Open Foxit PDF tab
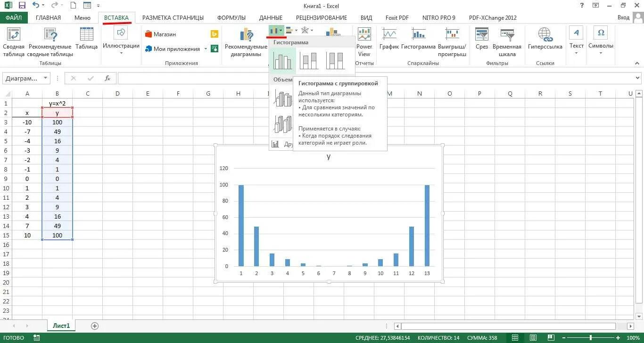The height and width of the screenshot is (343, 644). pyautogui.click(x=397, y=18)
